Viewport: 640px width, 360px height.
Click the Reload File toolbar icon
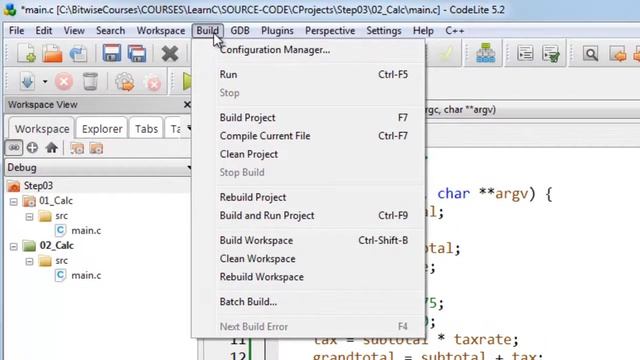[78, 54]
